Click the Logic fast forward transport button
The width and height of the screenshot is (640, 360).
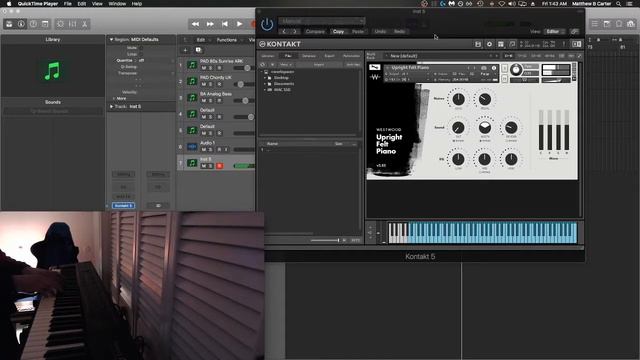click(210, 24)
